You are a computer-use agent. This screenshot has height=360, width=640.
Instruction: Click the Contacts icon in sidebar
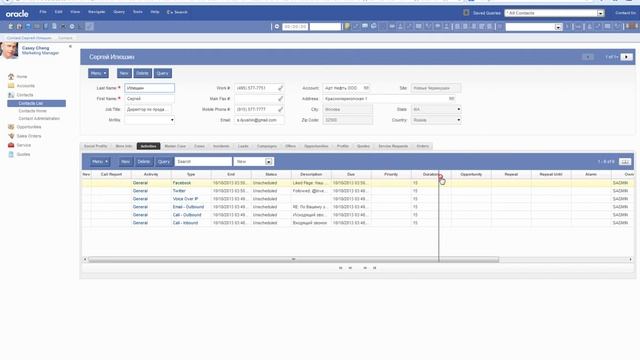point(11,95)
